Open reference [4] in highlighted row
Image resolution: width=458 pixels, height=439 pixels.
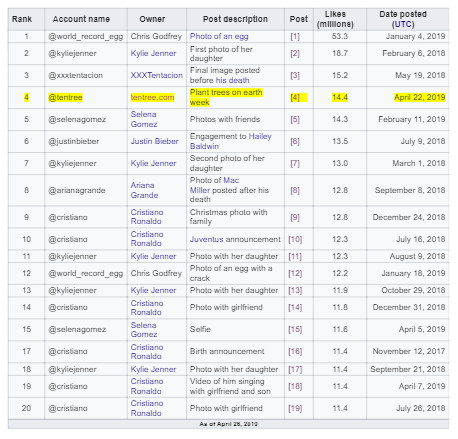(x=295, y=97)
